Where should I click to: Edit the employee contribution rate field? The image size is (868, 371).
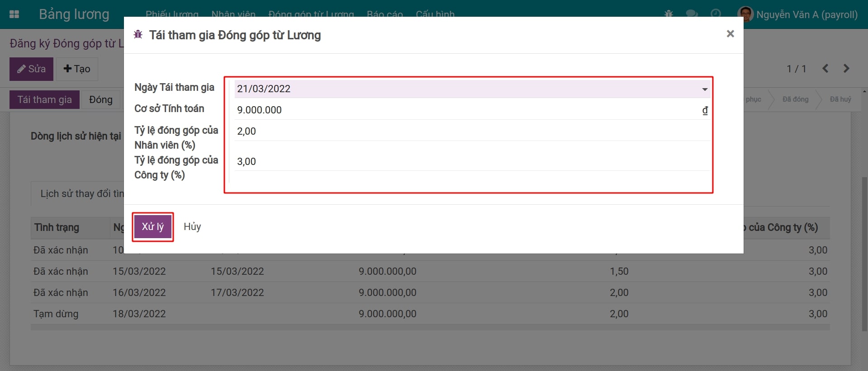click(x=470, y=131)
